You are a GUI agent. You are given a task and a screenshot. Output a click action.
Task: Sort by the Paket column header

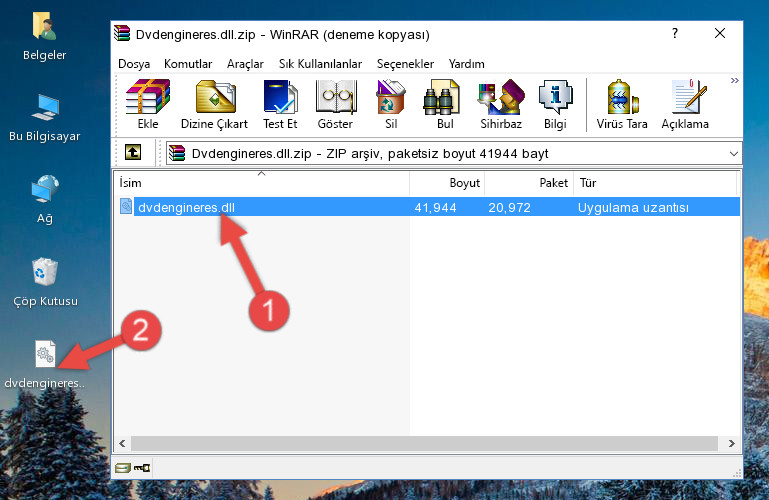pyautogui.click(x=529, y=183)
